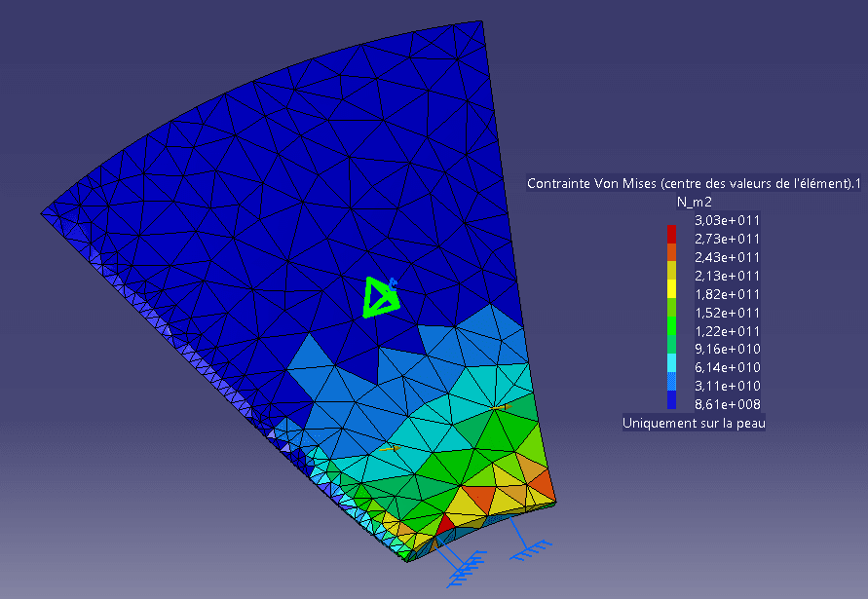Select the lower yellow load arrow on the mesh
The width and height of the screenshot is (868, 599).
(x=391, y=448)
